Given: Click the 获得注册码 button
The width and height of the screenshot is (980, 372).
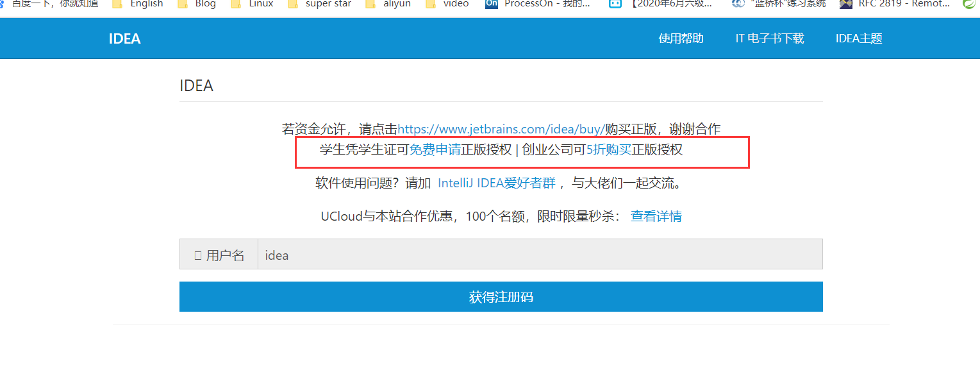Looking at the screenshot, I should pyautogui.click(x=501, y=297).
